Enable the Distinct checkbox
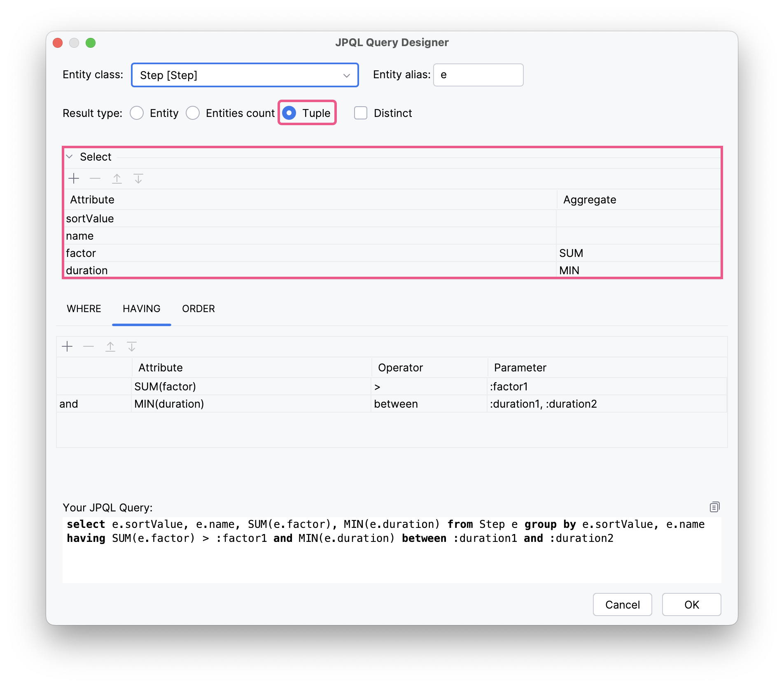Viewport: 784px width, 686px height. 361,113
